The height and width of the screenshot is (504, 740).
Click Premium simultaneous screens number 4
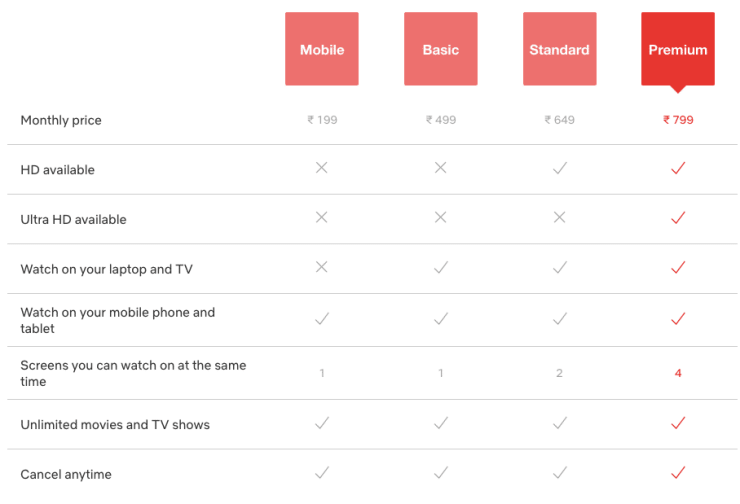click(x=678, y=373)
